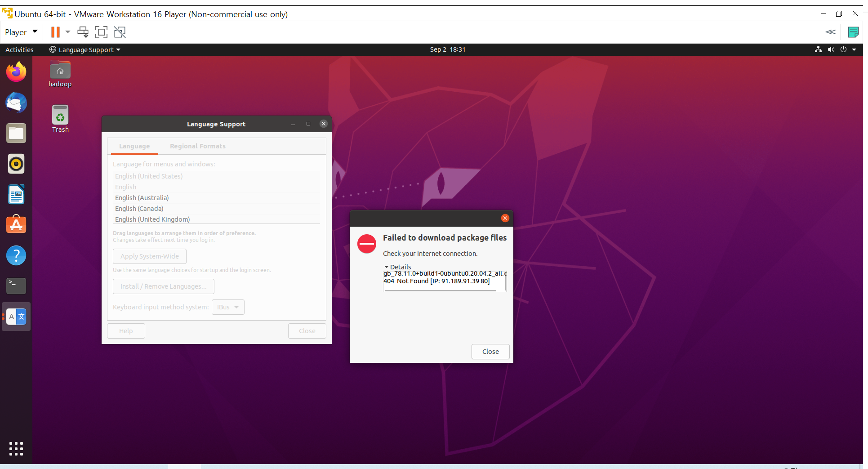Viewport: 868px width, 469px height.
Task: Open the system menu arrow
Action: click(x=854, y=49)
